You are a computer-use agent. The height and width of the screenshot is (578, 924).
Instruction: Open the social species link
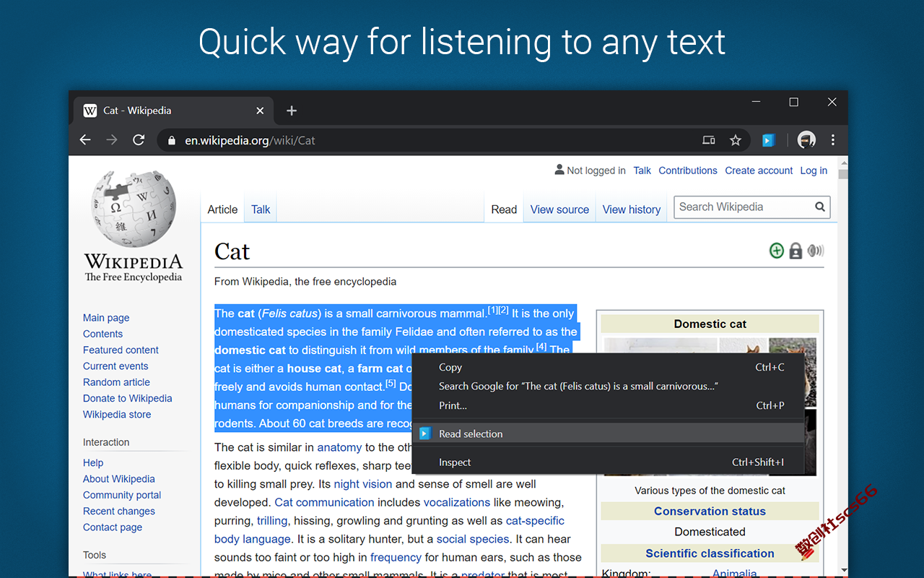(x=473, y=539)
